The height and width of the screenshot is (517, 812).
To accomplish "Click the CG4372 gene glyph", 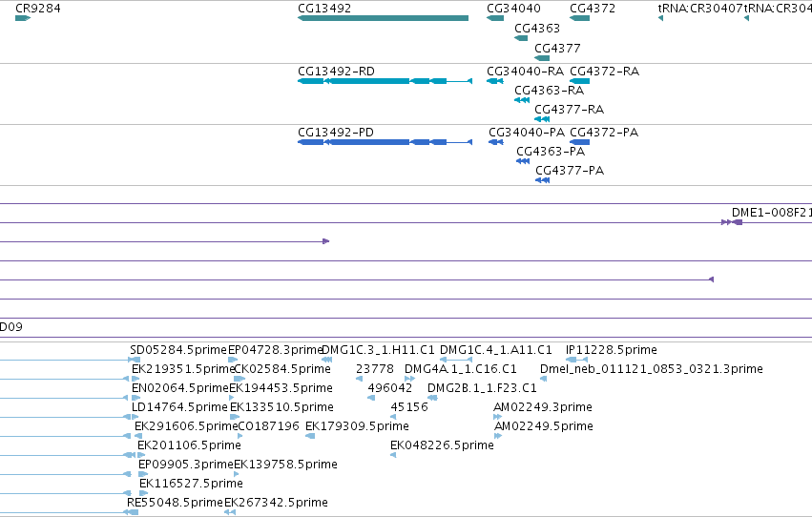I will click(579, 18).
